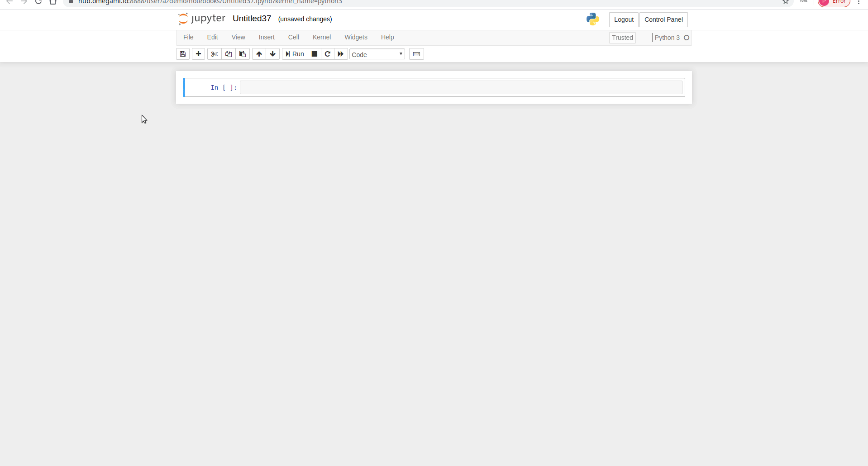Restart kernel and rerun all cells icon

click(341, 54)
